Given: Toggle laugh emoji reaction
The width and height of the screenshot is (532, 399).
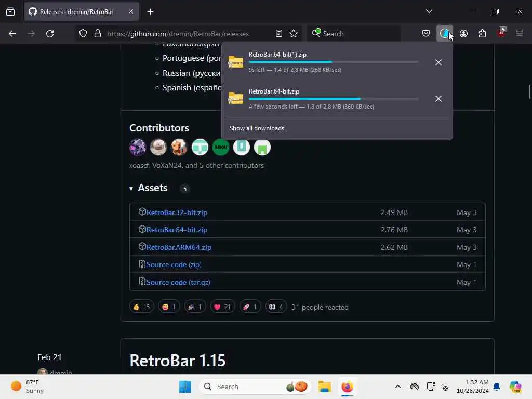Looking at the screenshot, I should (169, 307).
